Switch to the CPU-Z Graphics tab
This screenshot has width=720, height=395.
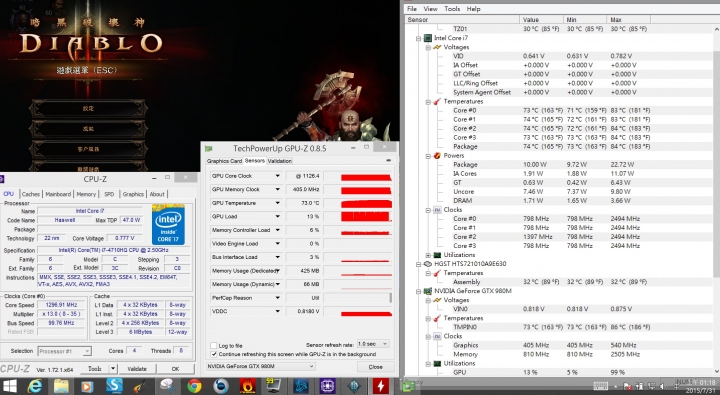pos(133,194)
